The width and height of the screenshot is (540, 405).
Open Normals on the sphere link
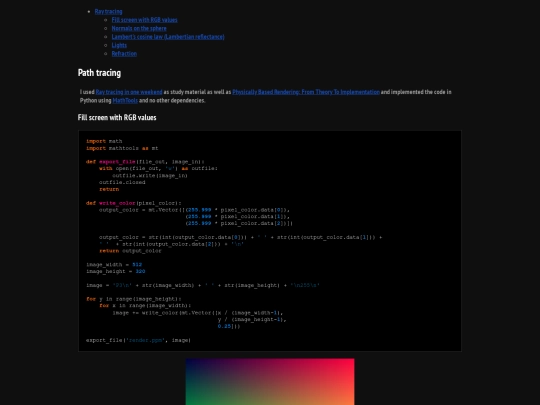coord(139,28)
